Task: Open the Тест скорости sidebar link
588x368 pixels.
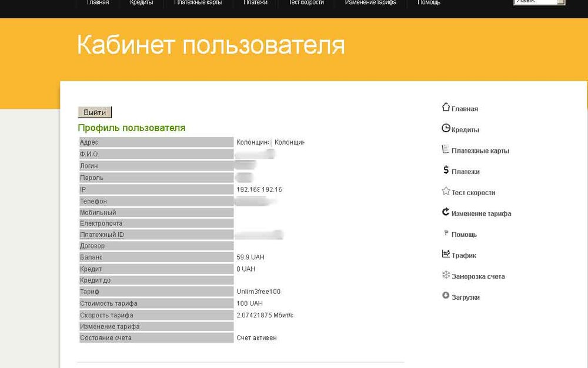Action: pyautogui.click(x=473, y=193)
